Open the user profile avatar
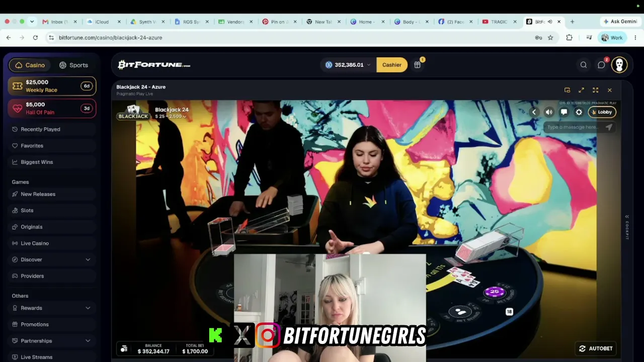The image size is (644, 362). (619, 65)
